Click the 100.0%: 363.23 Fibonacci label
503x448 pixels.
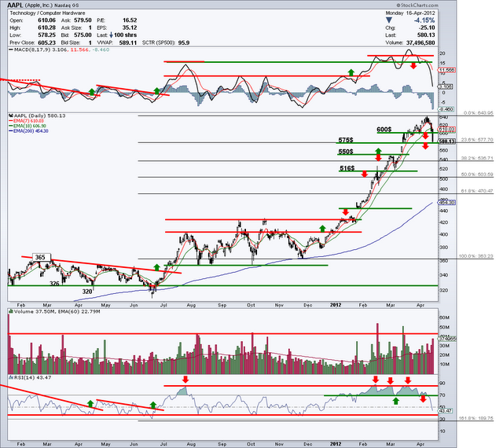(476, 256)
